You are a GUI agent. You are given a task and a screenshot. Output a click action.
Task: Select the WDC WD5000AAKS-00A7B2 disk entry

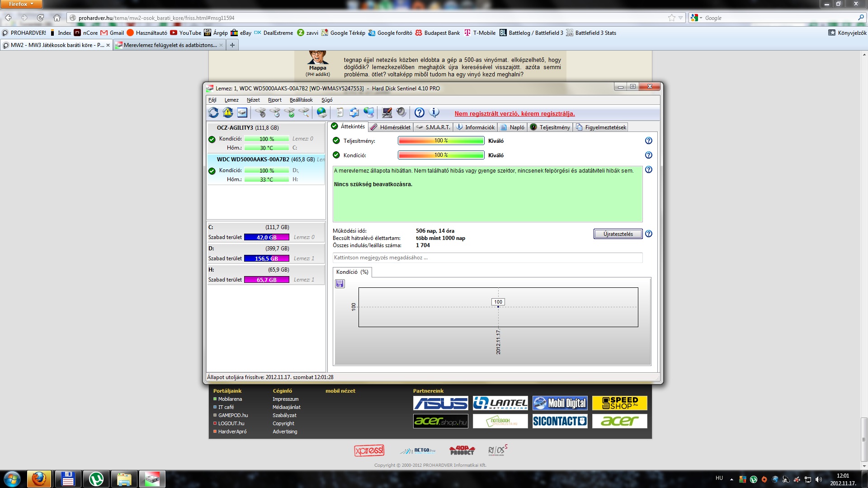coord(266,169)
